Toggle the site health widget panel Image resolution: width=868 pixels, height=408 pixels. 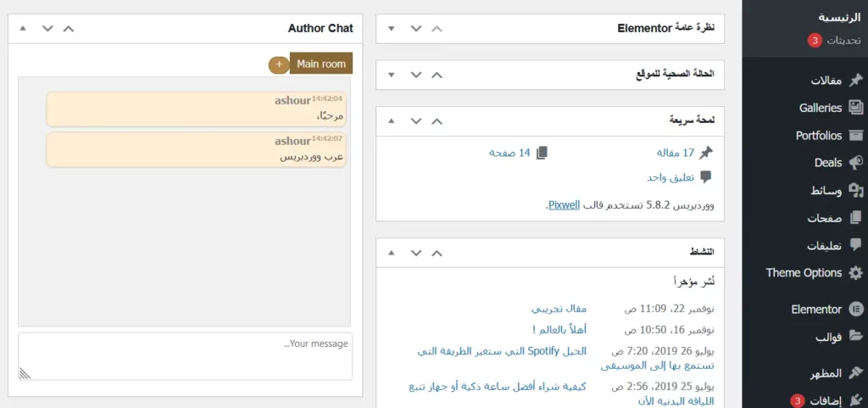tap(391, 75)
